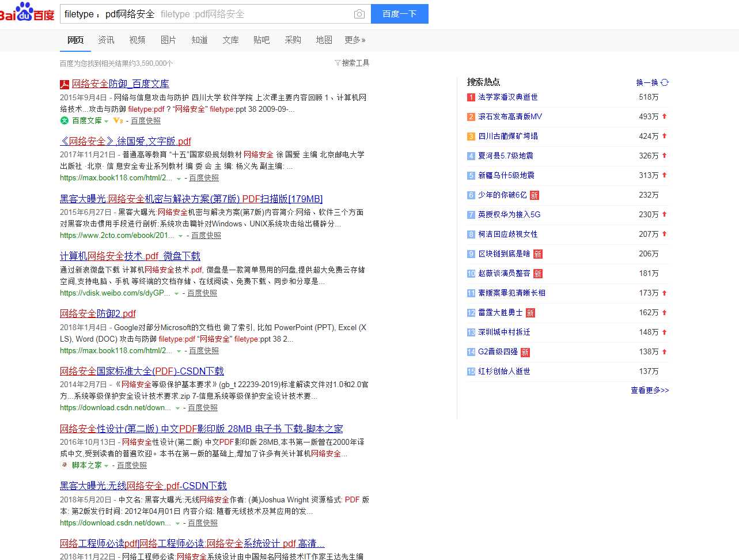739x560 pixels.
Task: Click the 百度文库 source icon
Action: click(65, 120)
